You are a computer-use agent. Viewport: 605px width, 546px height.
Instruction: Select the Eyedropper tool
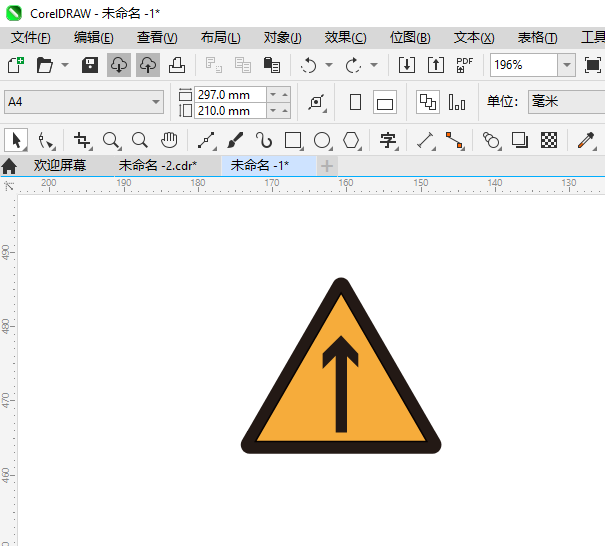[586, 140]
